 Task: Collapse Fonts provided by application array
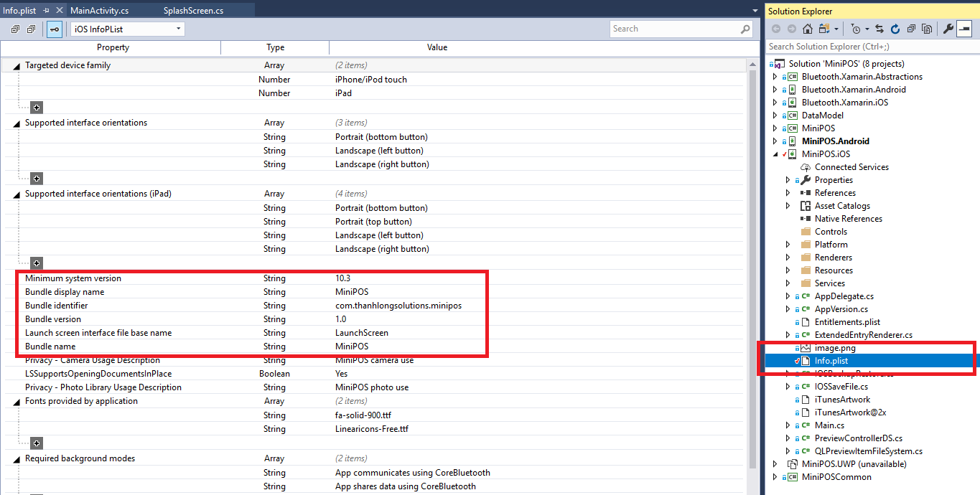(16, 402)
